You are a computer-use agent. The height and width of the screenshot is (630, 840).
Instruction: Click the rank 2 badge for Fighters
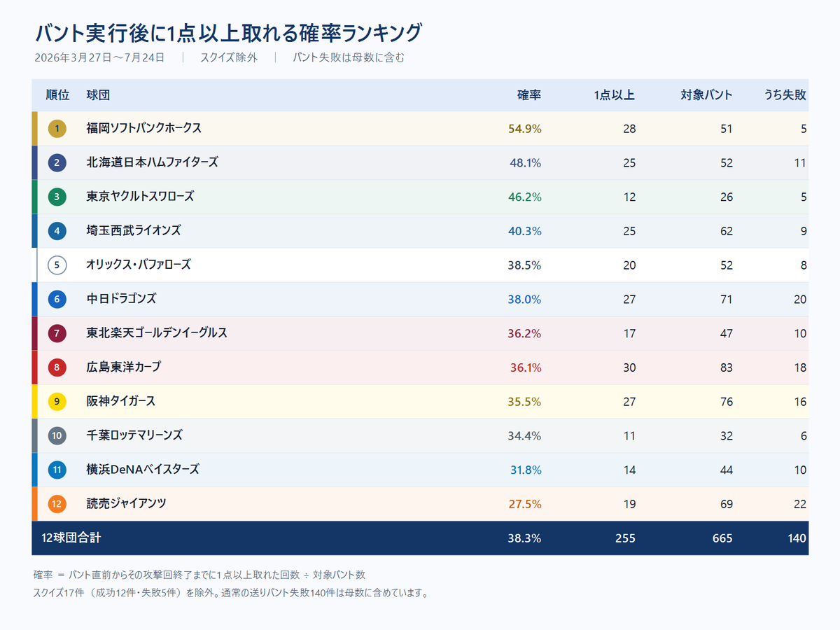(x=57, y=163)
